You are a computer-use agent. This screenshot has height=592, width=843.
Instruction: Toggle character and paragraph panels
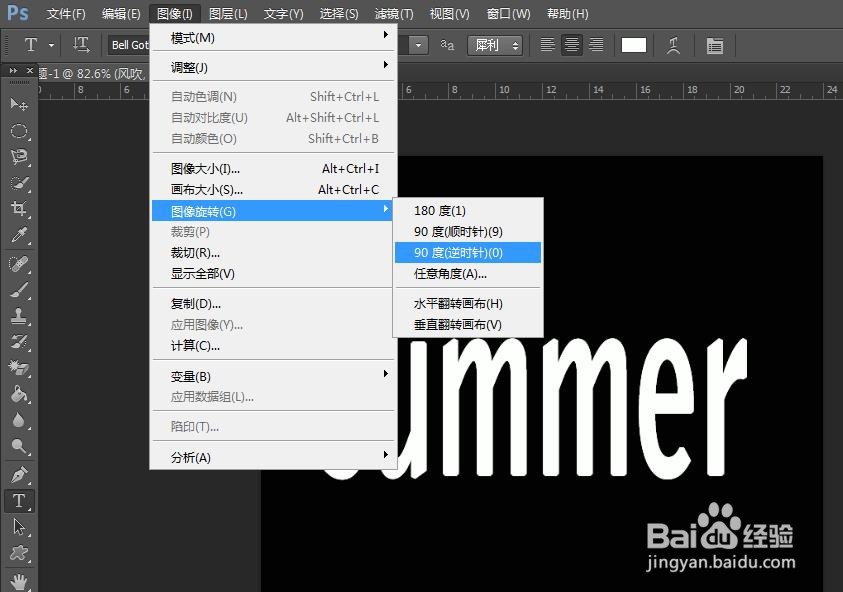[x=715, y=45]
